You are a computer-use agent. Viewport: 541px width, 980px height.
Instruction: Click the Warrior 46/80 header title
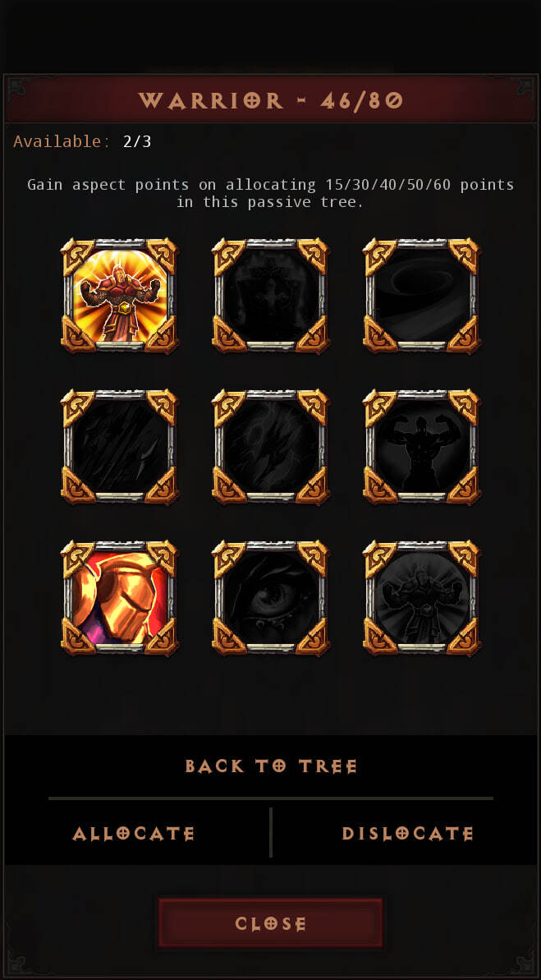[x=271, y=100]
